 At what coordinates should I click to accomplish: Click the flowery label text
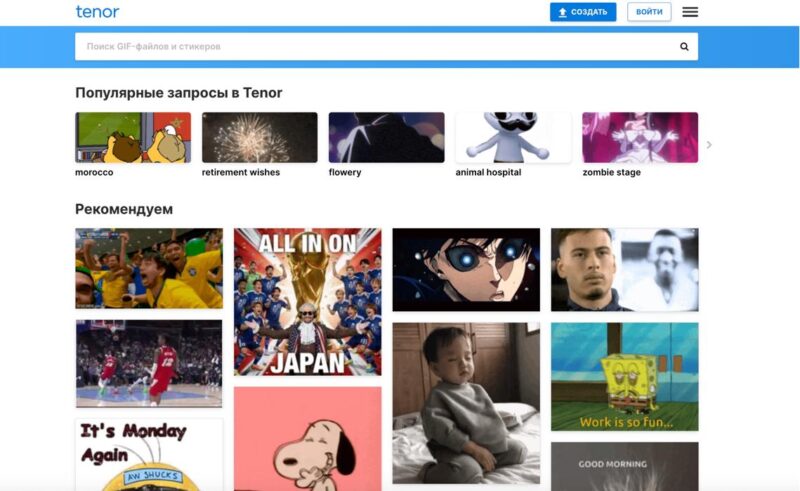pyautogui.click(x=345, y=173)
